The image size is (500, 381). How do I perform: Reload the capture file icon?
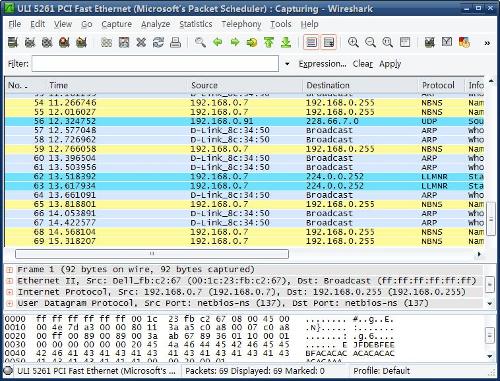158,42
